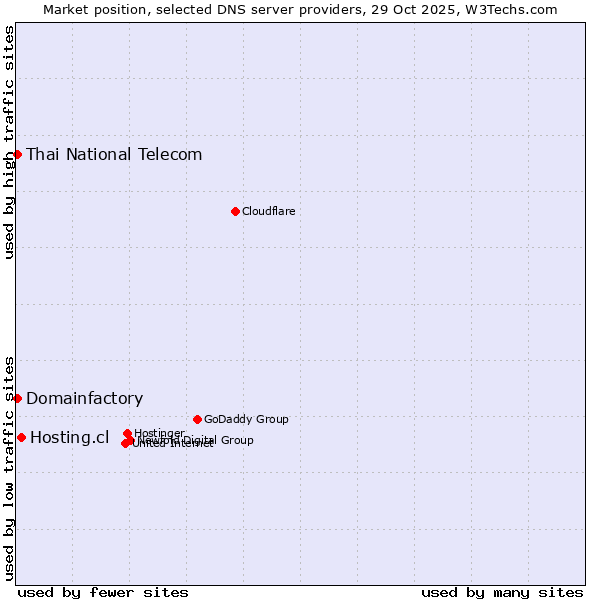Click 'used by many sites' axis label

502,592
